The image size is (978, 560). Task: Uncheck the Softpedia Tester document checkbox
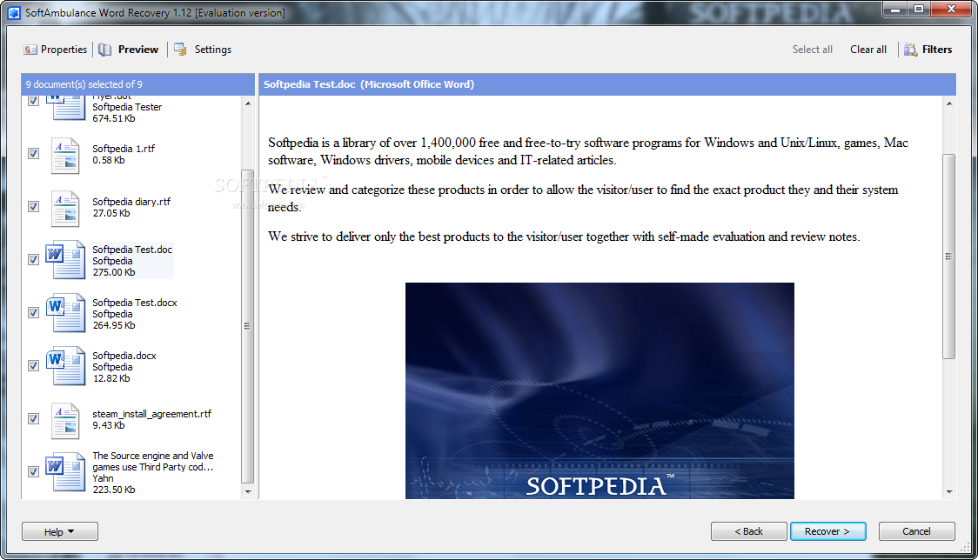[x=34, y=100]
